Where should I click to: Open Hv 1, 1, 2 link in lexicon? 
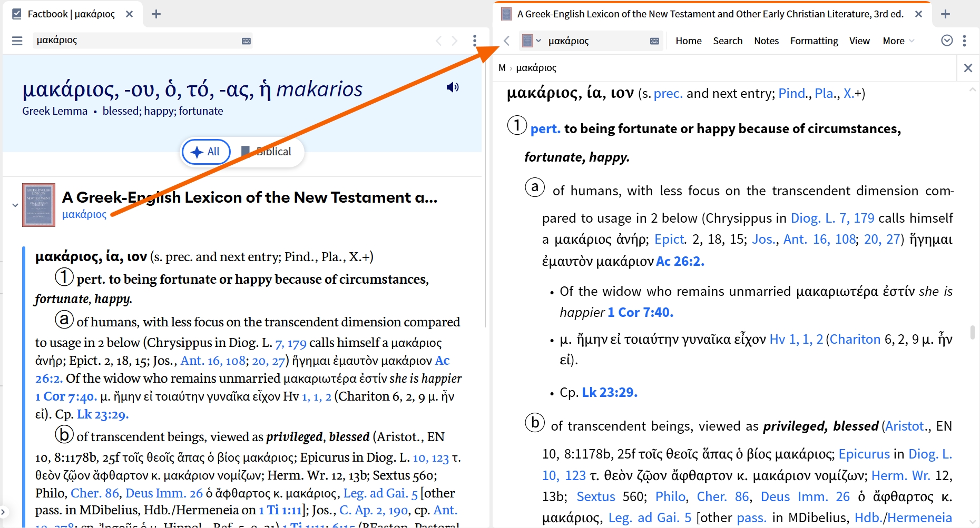coord(796,340)
